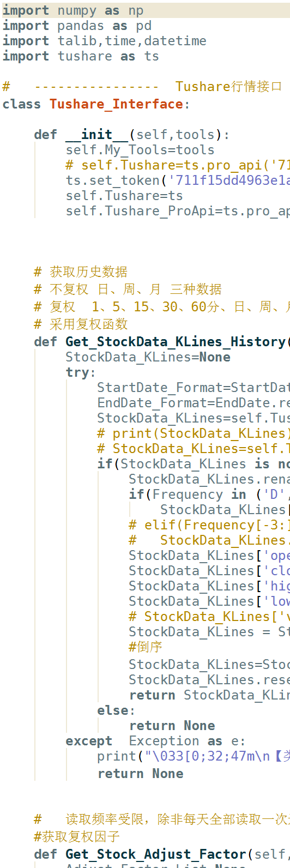Click the 'import tushare as ts' line
The height and width of the screenshot is (868, 290).
coord(81,56)
